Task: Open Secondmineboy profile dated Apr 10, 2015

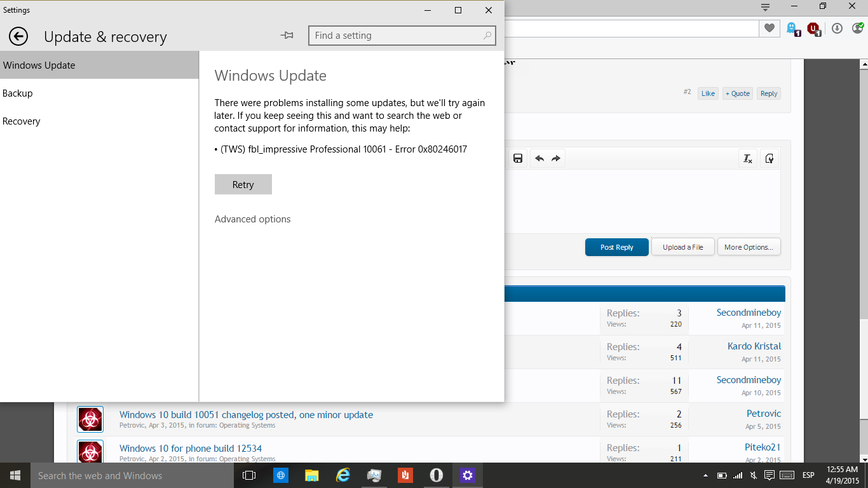Action: coord(749,380)
